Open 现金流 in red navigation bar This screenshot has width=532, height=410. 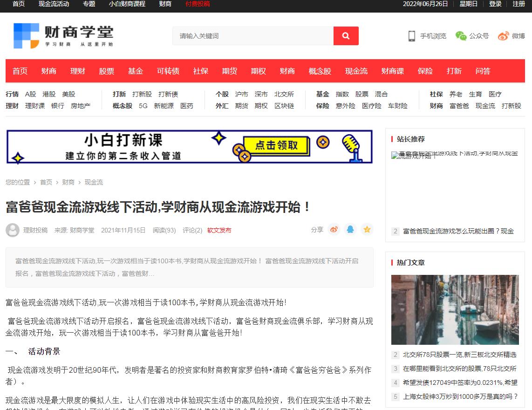(x=356, y=71)
